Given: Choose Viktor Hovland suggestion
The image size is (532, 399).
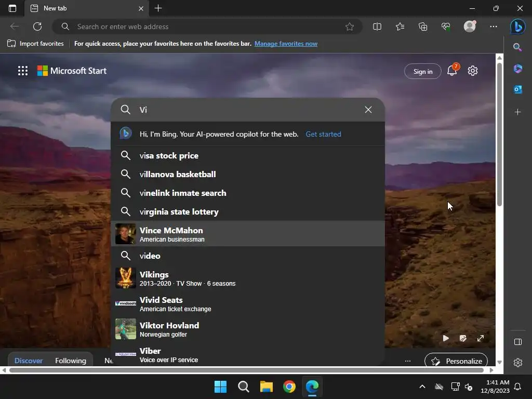Looking at the screenshot, I should [x=248, y=329].
